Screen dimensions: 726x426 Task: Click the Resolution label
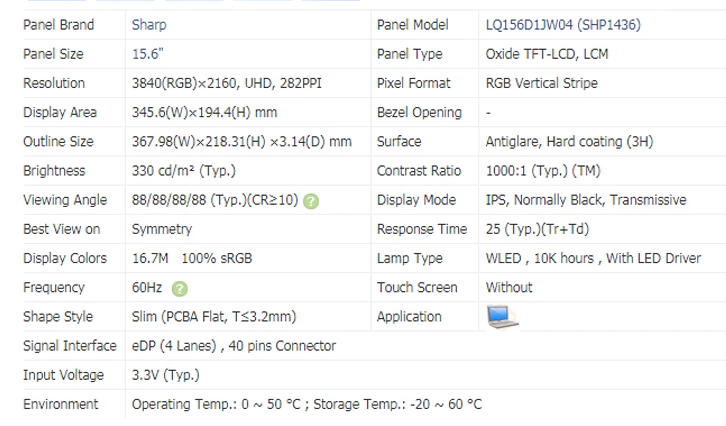54,83
